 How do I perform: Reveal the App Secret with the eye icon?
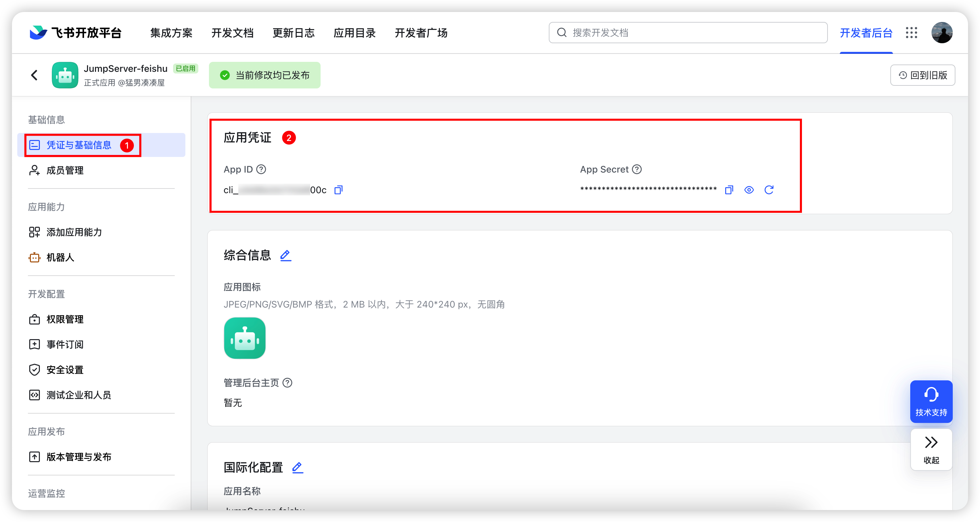pyautogui.click(x=749, y=190)
